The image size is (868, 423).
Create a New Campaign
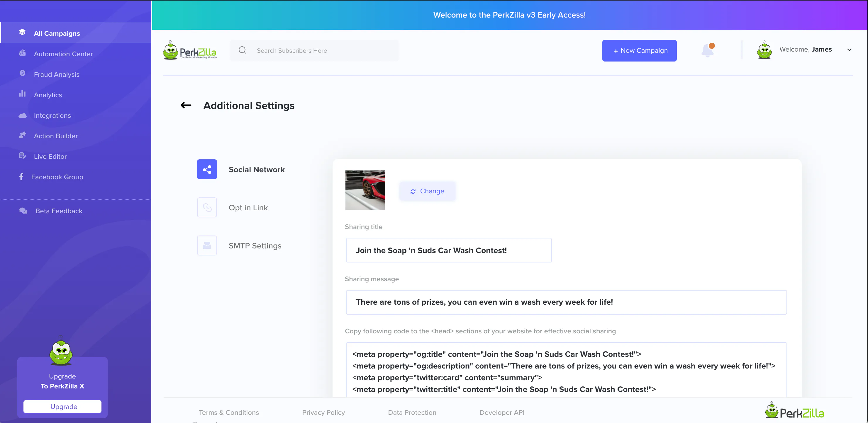point(639,50)
